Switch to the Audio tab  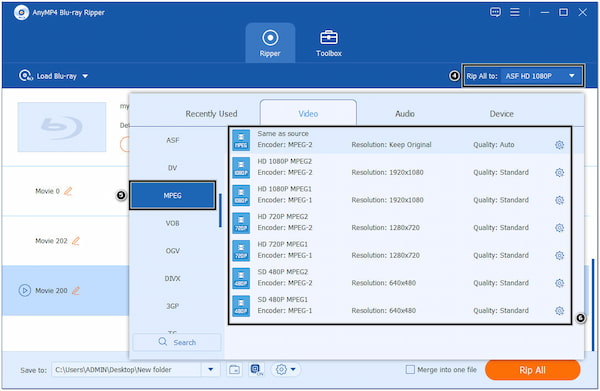404,114
